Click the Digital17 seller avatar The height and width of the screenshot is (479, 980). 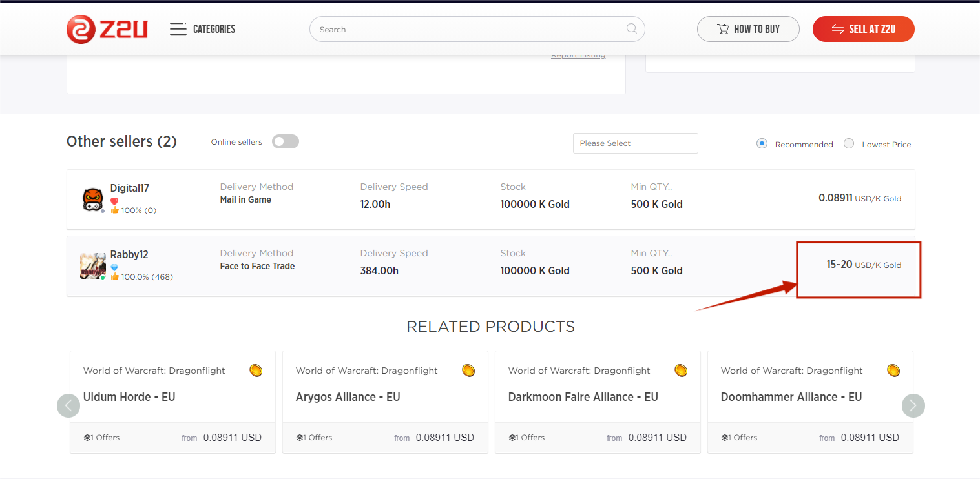[x=93, y=199]
